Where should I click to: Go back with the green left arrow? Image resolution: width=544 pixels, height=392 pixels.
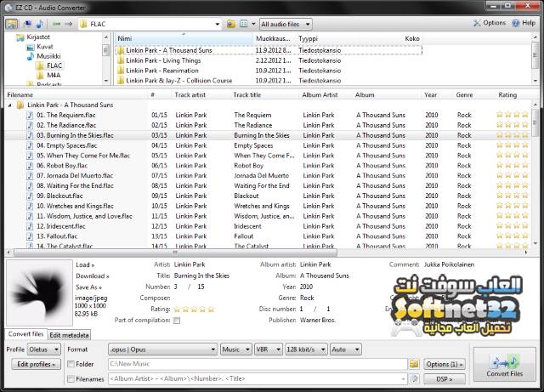coord(56,24)
